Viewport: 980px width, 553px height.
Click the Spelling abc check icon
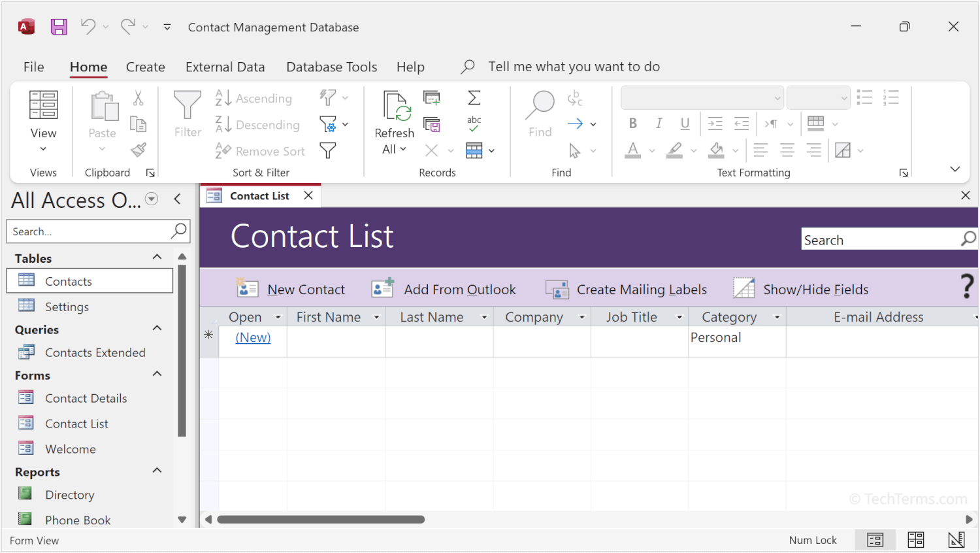(x=474, y=124)
